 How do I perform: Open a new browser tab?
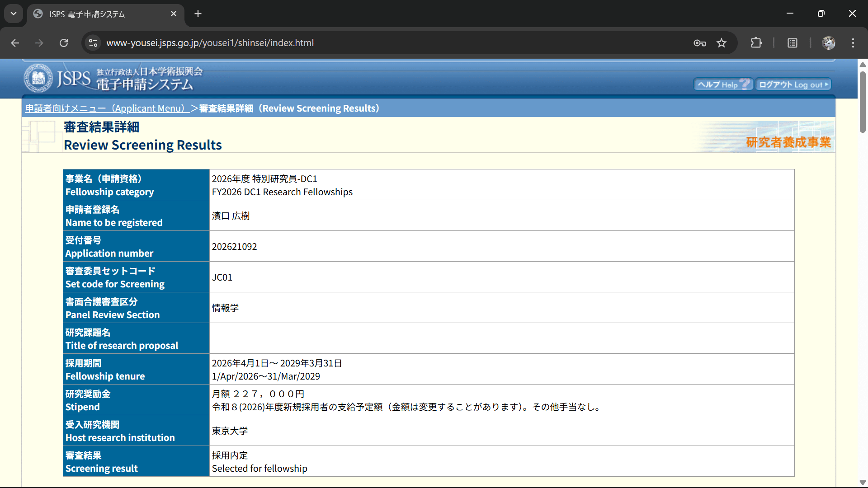(198, 14)
